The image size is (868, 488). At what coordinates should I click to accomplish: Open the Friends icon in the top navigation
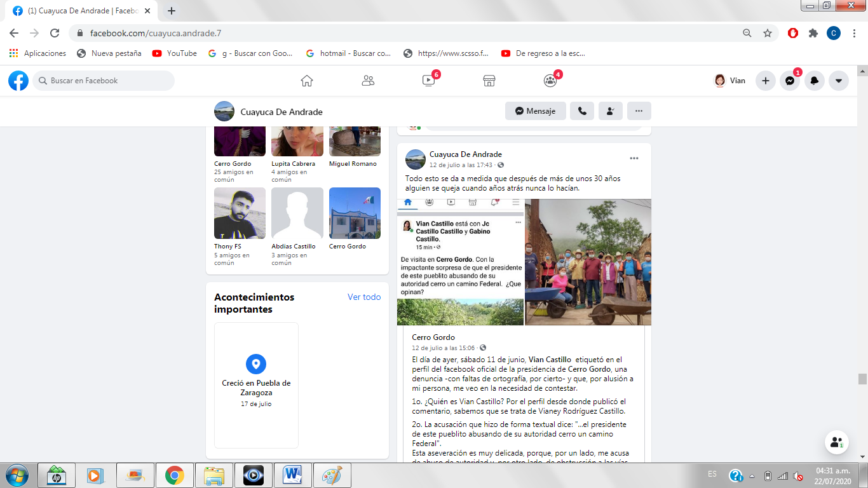point(368,81)
